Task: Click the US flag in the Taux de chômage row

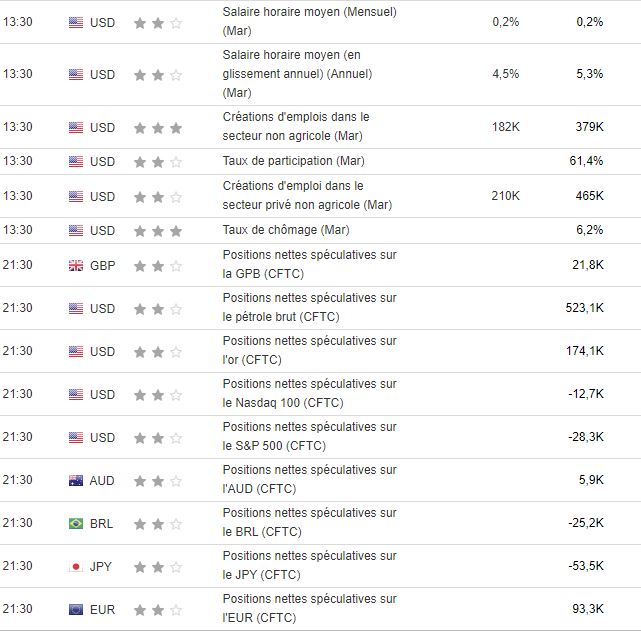Action: 76,230
